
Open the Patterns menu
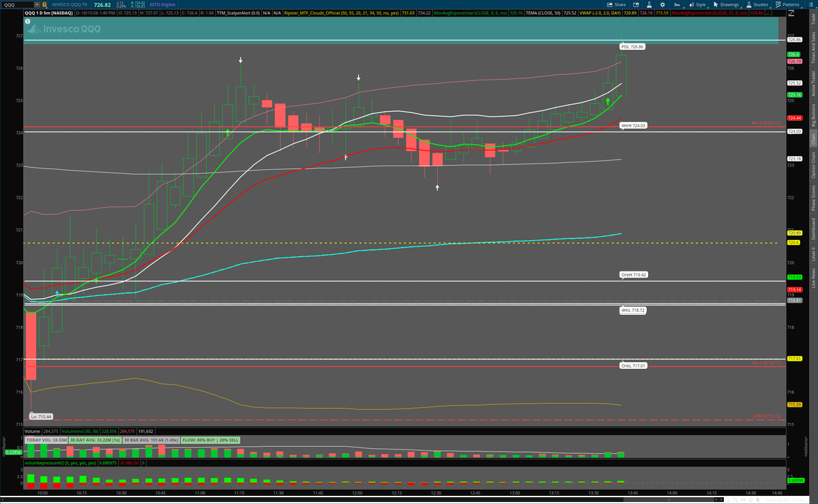click(787, 5)
